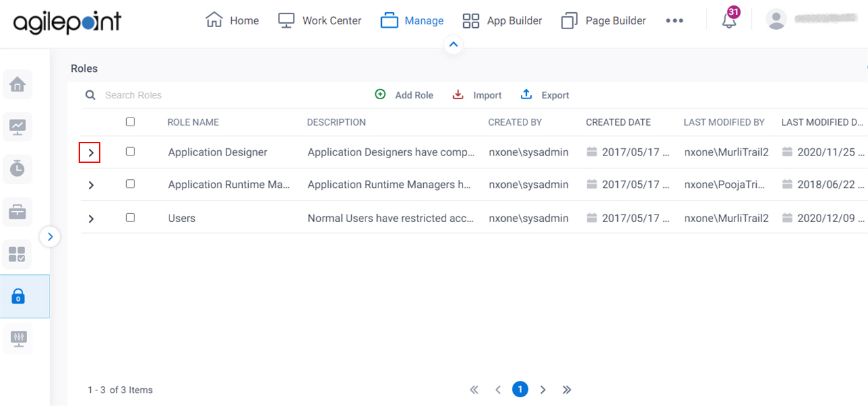868x406 pixels.
Task: Sort by Last Modified By header
Action: click(x=724, y=122)
